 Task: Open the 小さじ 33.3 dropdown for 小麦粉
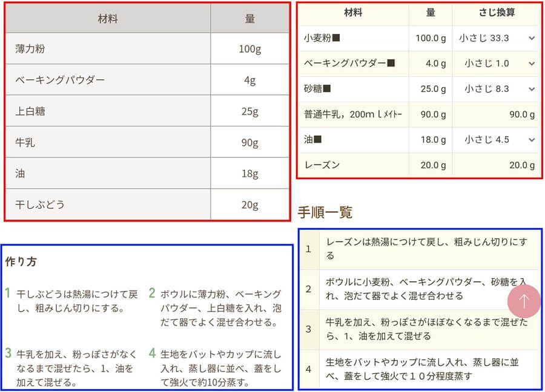coord(497,38)
